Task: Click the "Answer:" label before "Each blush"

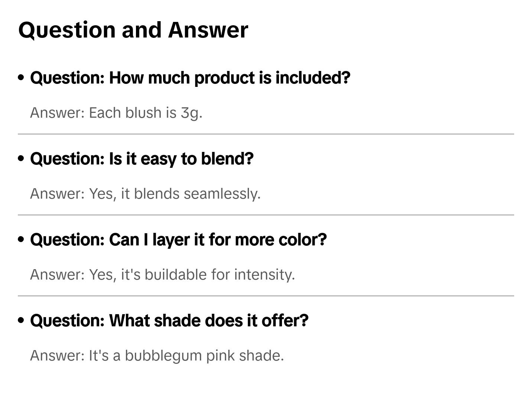Action: coord(58,113)
